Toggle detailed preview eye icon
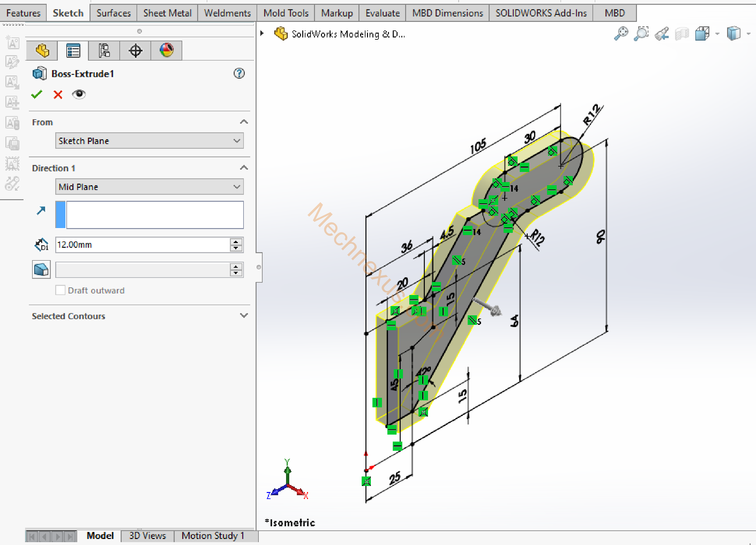The height and width of the screenshot is (545, 756). (x=79, y=94)
